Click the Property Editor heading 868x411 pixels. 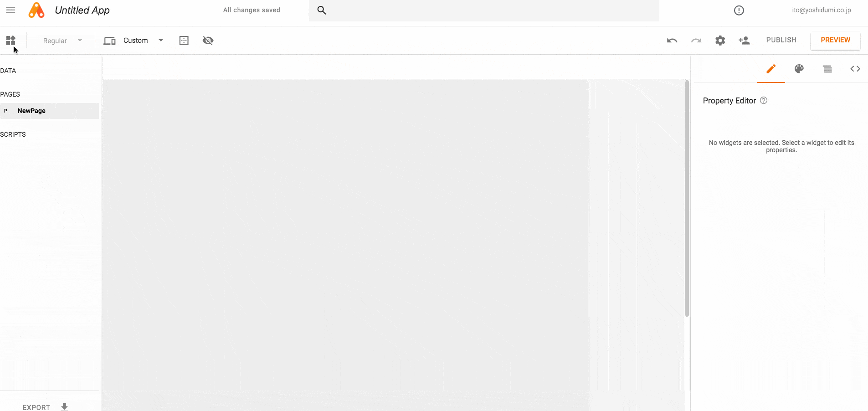tap(729, 101)
